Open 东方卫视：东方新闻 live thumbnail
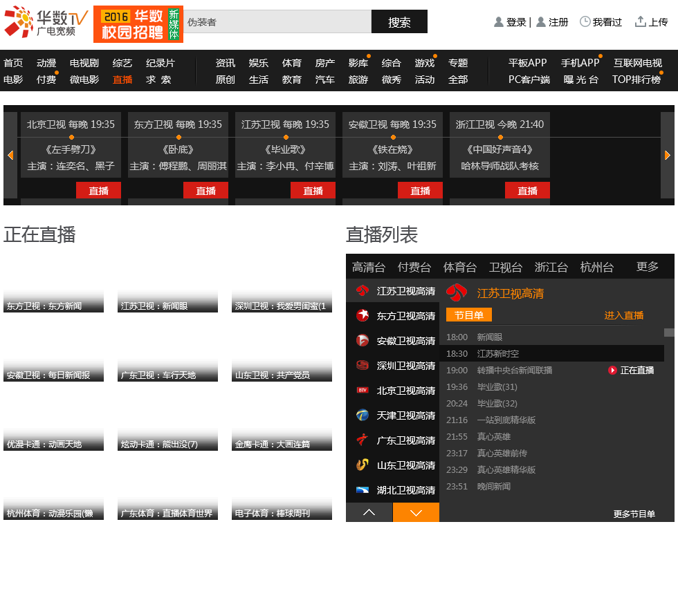 tap(54, 284)
